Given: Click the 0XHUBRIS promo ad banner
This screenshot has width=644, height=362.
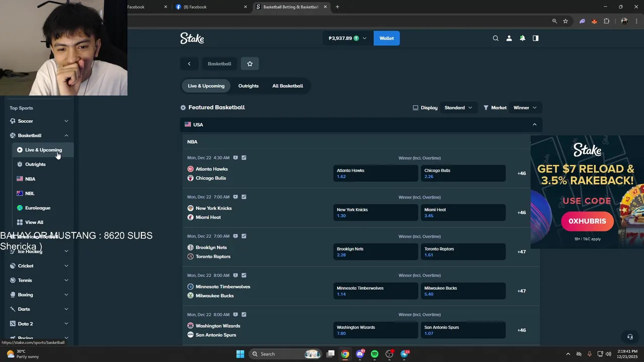Looking at the screenshot, I should (x=587, y=192).
